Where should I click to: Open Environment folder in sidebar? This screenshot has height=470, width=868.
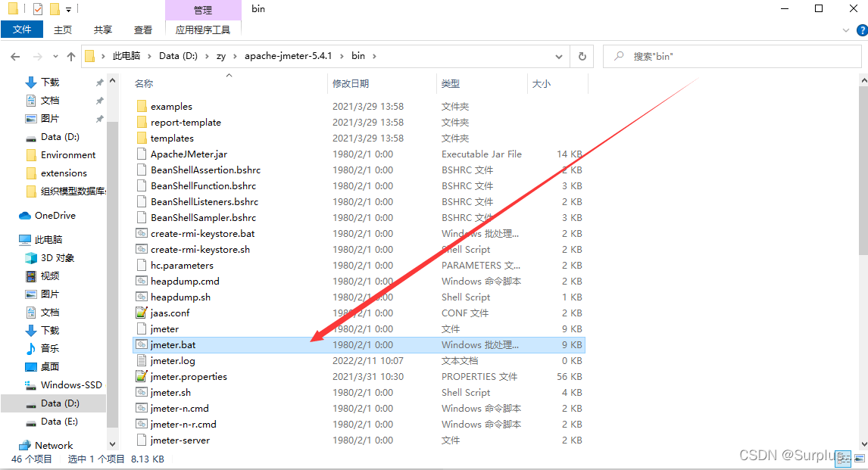pos(68,155)
